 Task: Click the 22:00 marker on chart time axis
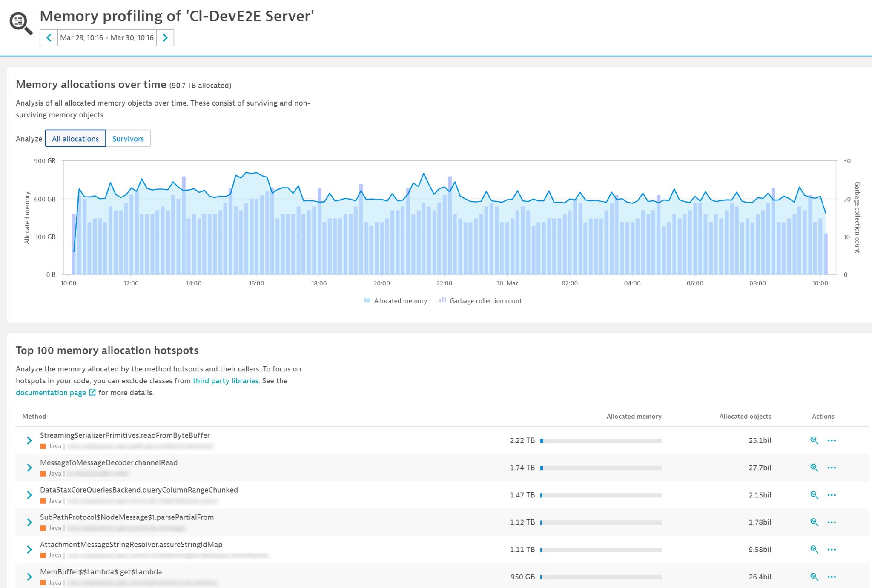(445, 283)
